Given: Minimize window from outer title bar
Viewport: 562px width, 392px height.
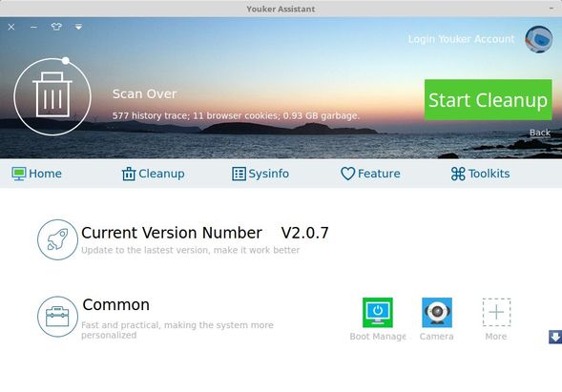Looking at the screenshot, I should (x=552, y=9).
